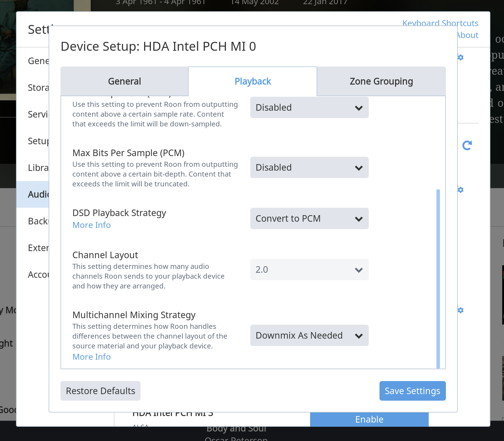Open Keyboard Shortcuts link in Settings
504x441 pixels.
(440, 23)
